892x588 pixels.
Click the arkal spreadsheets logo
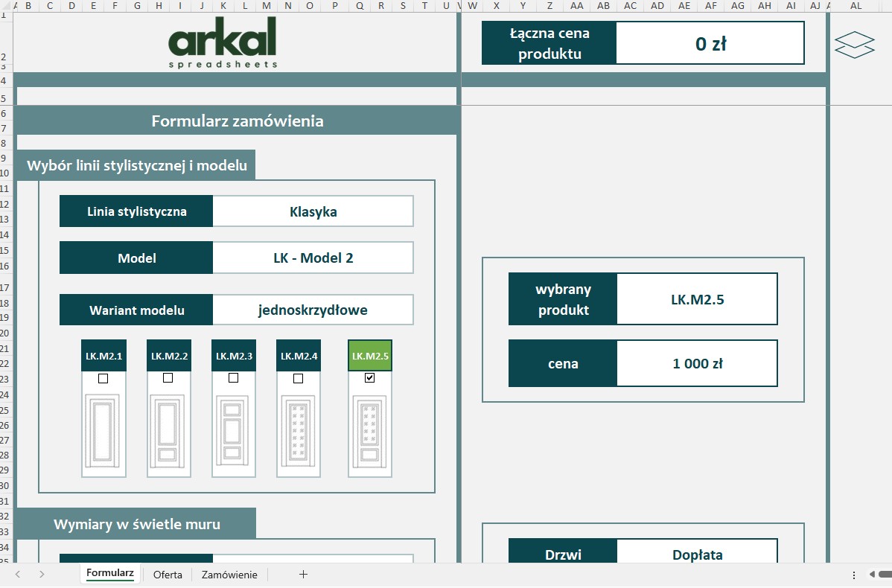223,43
